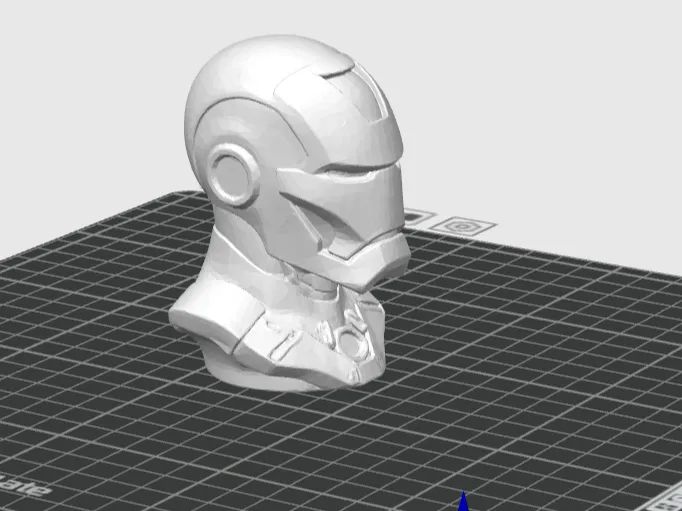
Task: Click the concentric square marker on the plate
Action: pyautogui.click(x=463, y=226)
